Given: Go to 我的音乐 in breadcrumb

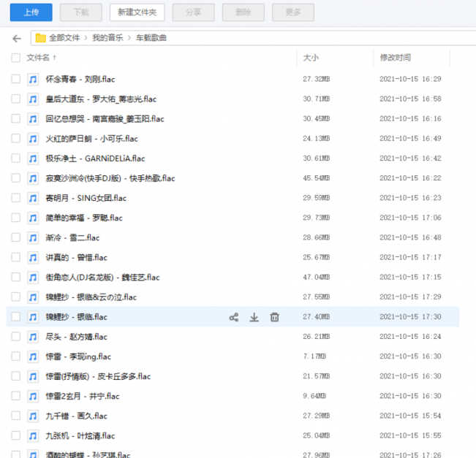Looking at the screenshot, I should pyautogui.click(x=107, y=38).
